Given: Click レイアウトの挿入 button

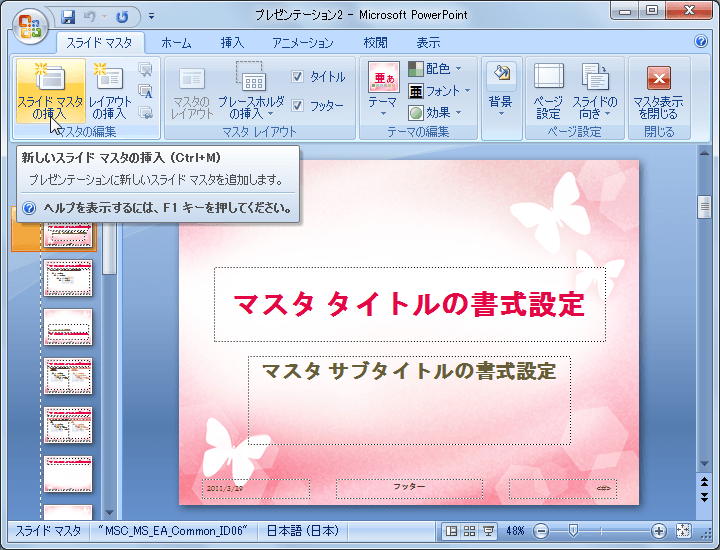Looking at the screenshot, I should point(110,91).
